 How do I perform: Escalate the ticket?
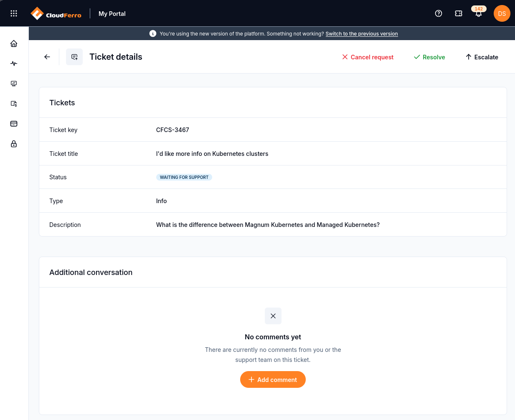point(482,57)
